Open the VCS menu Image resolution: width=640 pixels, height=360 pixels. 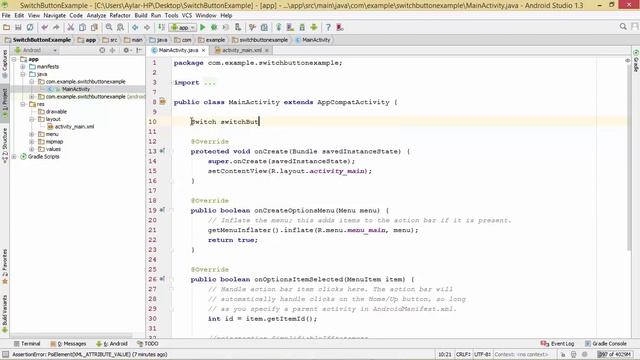(x=187, y=16)
